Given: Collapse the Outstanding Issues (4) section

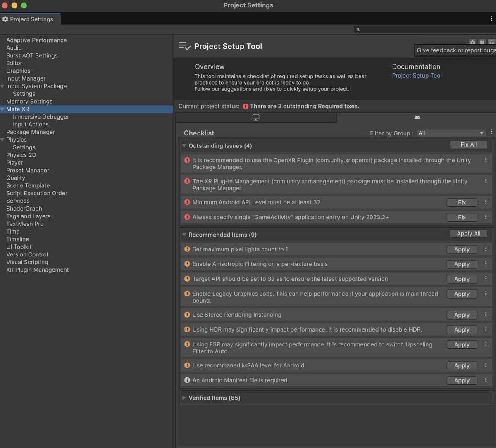Looking at the screenshot, I should click(184, 146).
